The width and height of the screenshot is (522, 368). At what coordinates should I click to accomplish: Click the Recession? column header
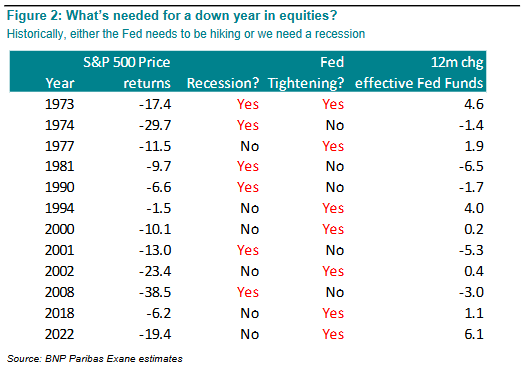(x=223, y=83)
